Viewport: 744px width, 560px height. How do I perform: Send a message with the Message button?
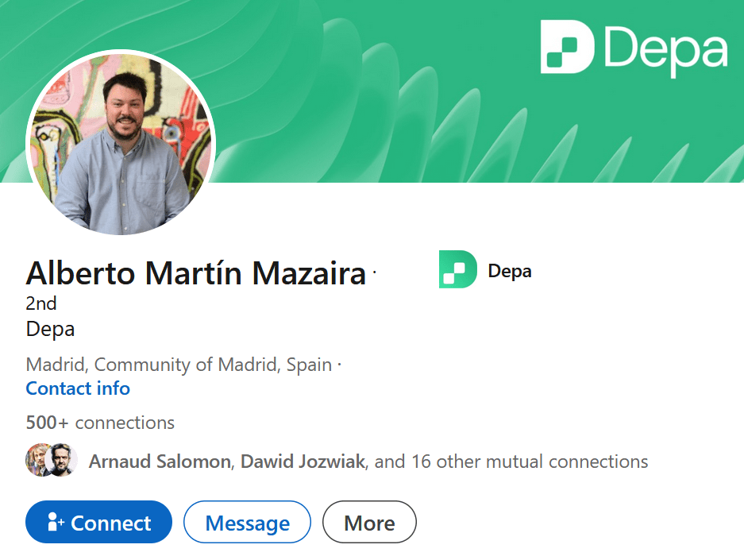click(x=246, y=522)
